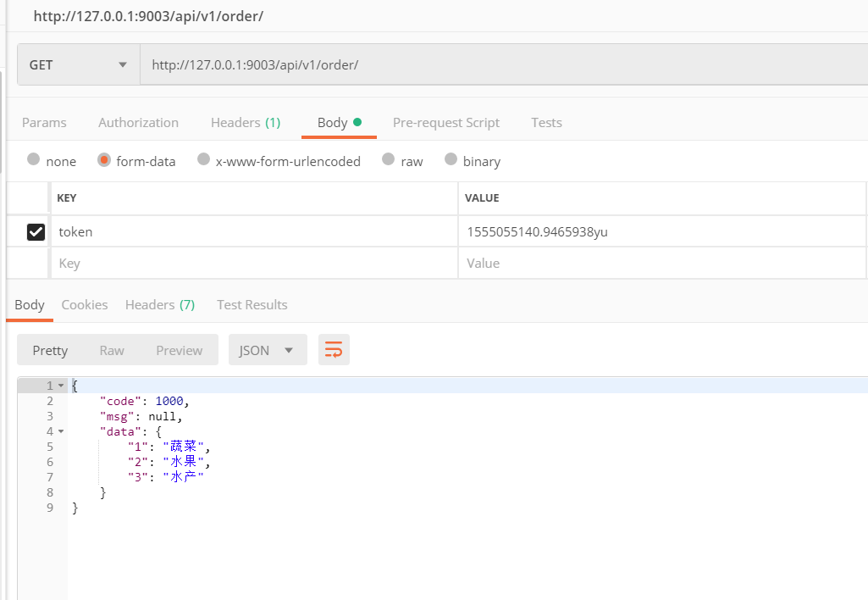Select the none body type
This screenshot has width=868, height=600.
click(33, 159)
